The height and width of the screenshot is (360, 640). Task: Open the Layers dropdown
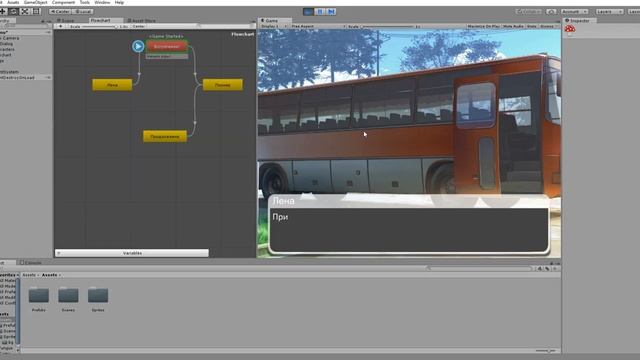609,11
